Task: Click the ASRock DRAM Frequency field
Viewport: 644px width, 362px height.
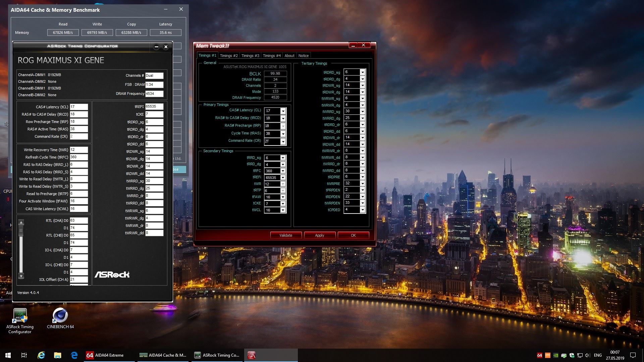Action: click(154, 94)
